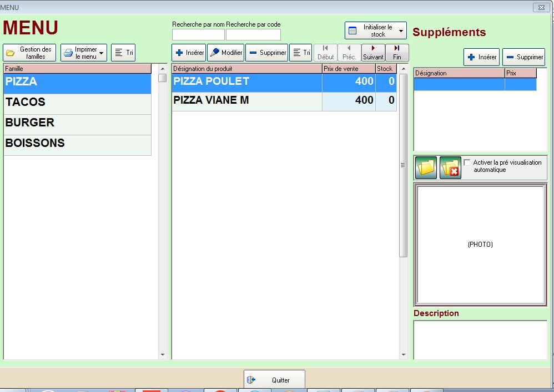Select BOISSONS family row
This screenshot has height=392, width=554.
pos(77,143)
